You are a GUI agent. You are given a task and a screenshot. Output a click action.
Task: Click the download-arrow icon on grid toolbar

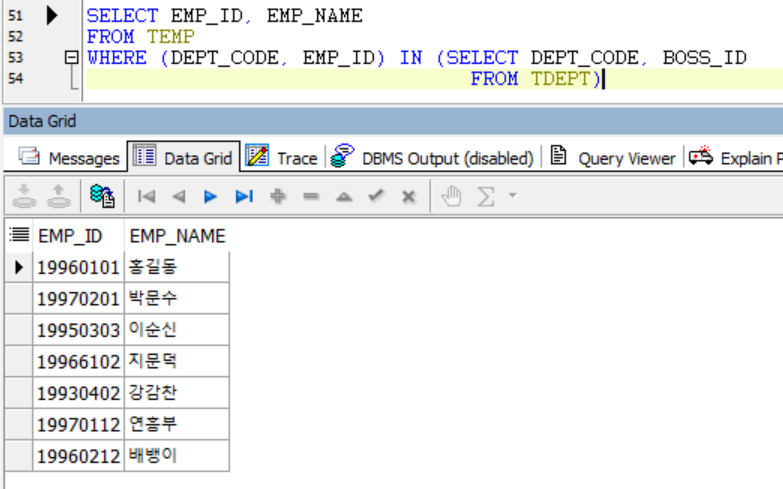24,196
